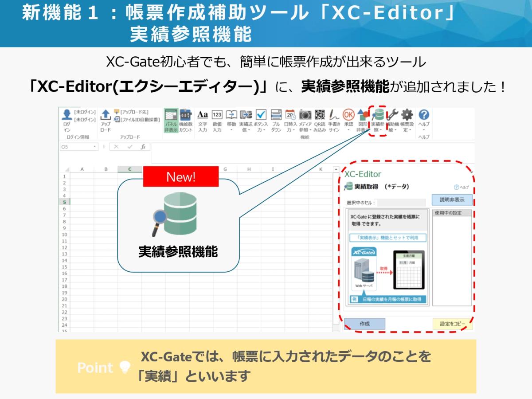Select column A header
The image size is (532, 399).
pyautogui.click(x=82, y=169)
